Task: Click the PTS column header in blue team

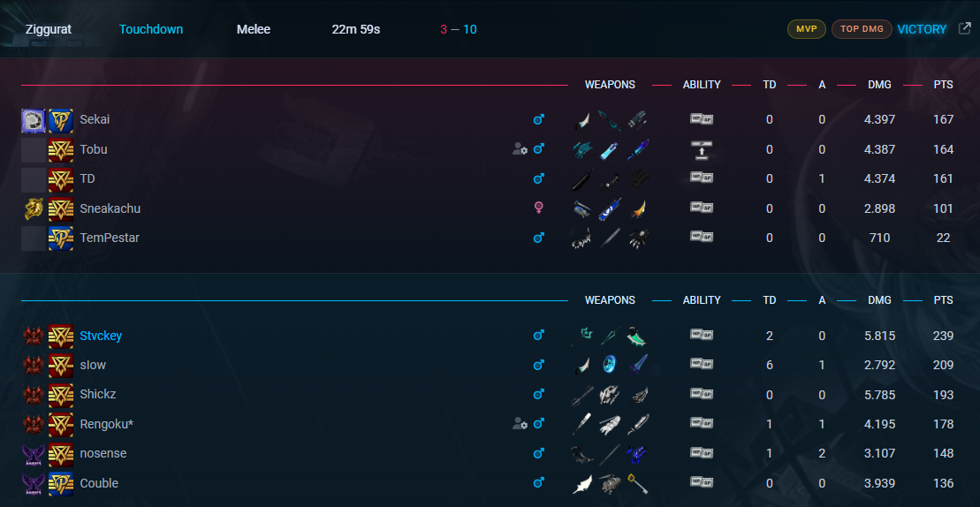Action: [x=943, y=300]
